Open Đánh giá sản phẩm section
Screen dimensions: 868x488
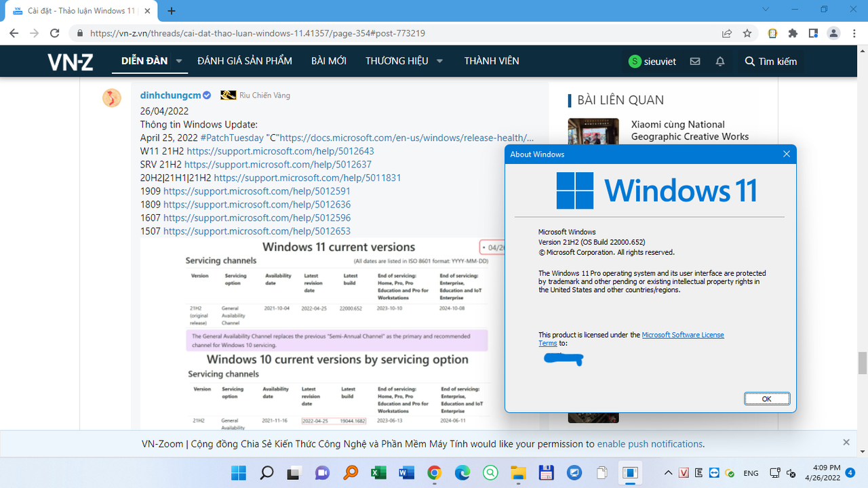pyautogui.click(x=245, y=61)
